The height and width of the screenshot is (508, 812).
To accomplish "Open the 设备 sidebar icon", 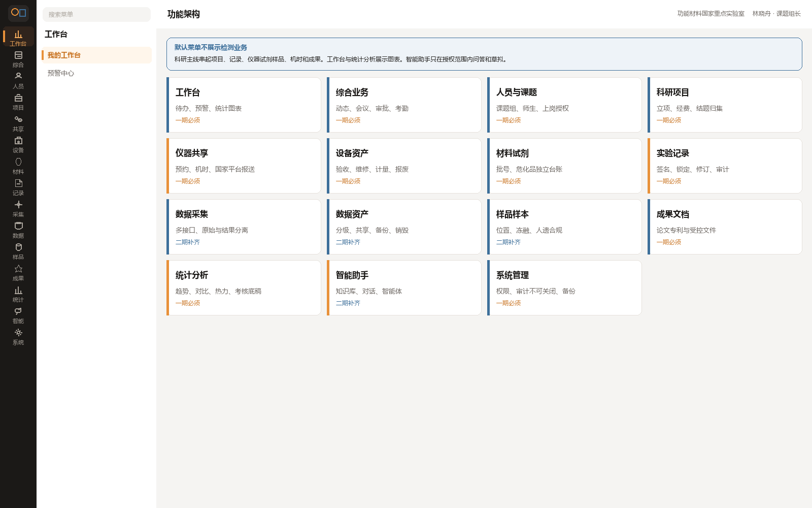I will tap(18, 144).
